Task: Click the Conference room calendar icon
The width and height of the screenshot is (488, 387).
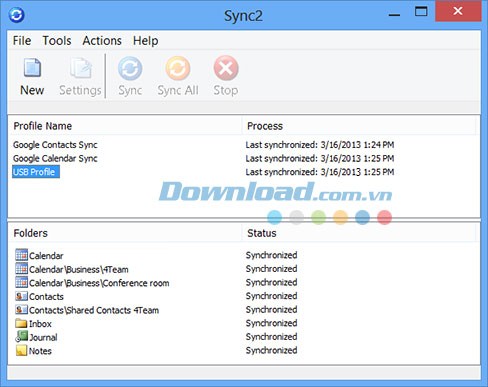Action: click(x=21, y=282)
